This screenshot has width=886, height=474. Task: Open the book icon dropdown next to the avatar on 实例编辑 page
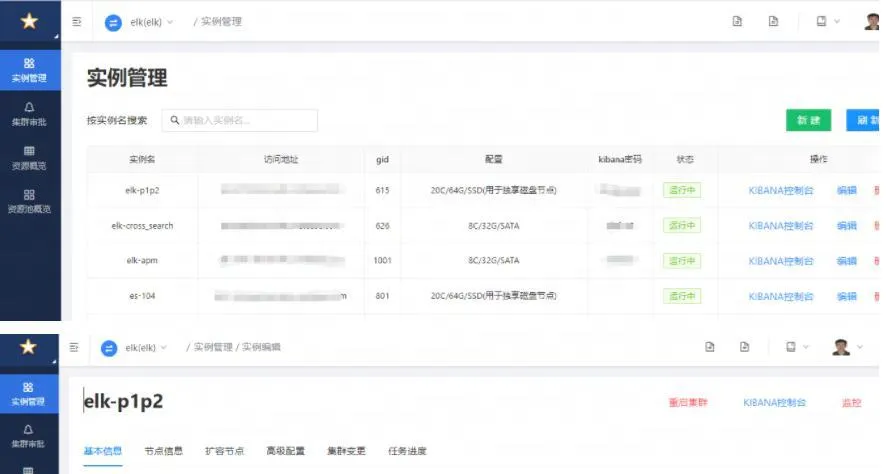pos(796,347)
